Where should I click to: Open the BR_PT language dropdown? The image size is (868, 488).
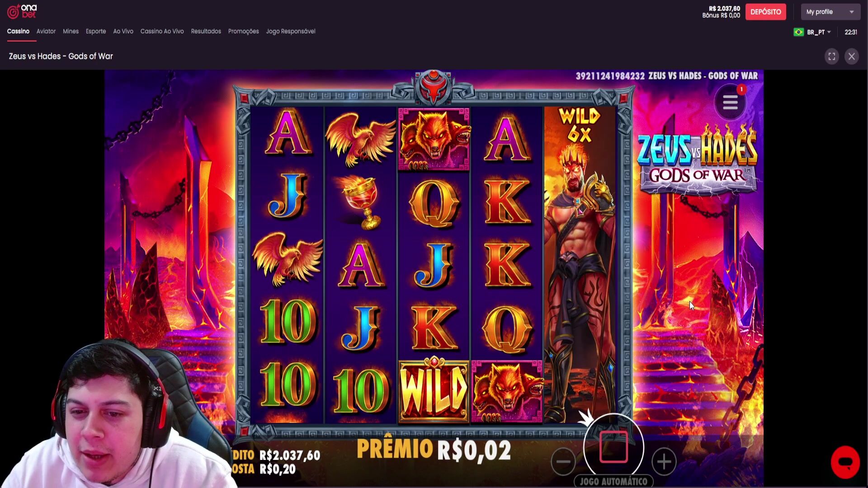tap(819, 32)
